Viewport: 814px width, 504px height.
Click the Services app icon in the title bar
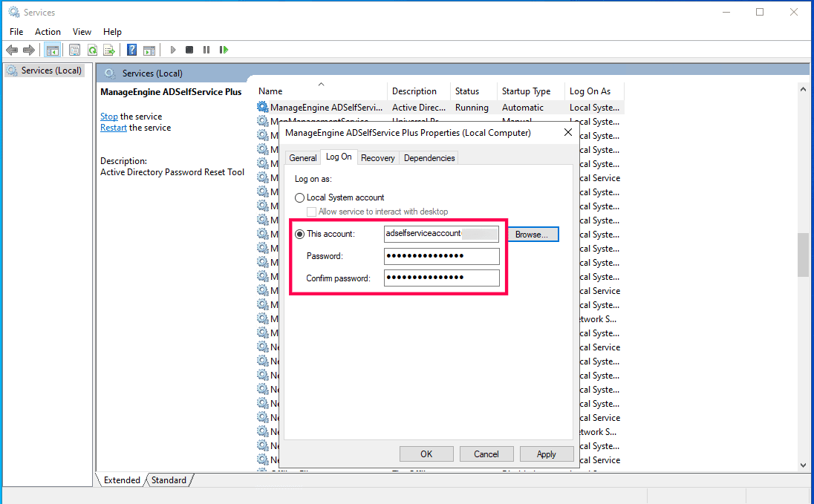click(14, 12)
